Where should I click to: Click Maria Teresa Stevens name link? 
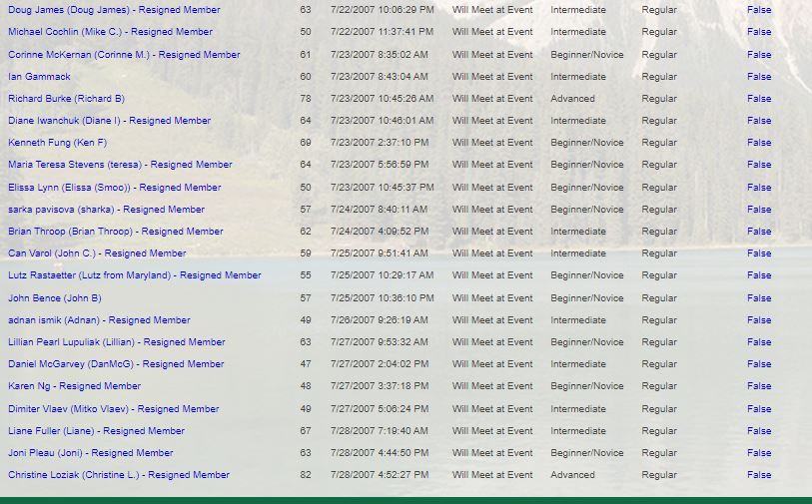click(x=120, y=165)
